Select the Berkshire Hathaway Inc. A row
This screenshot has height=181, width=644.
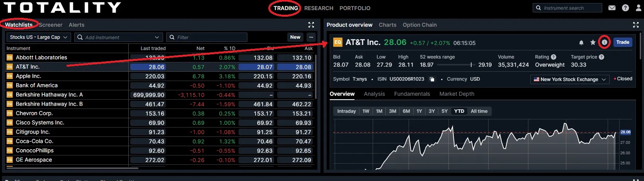pos(160,95)
